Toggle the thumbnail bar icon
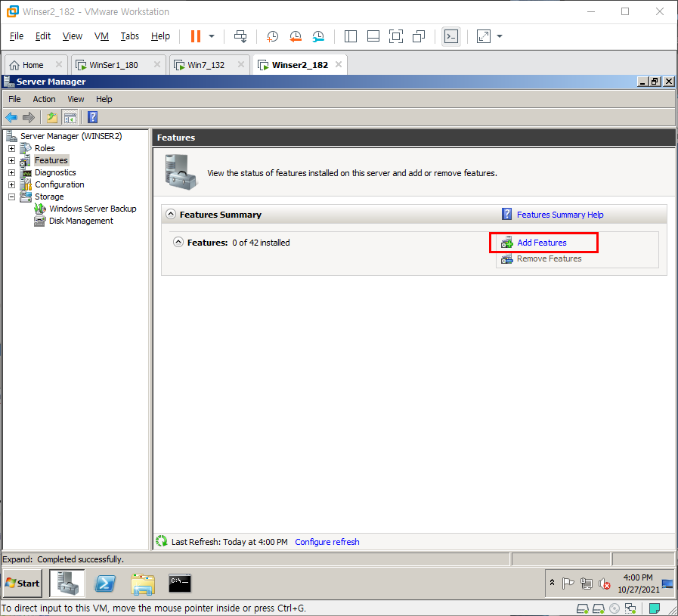This screenshot has height=616, width=678. 373,36
